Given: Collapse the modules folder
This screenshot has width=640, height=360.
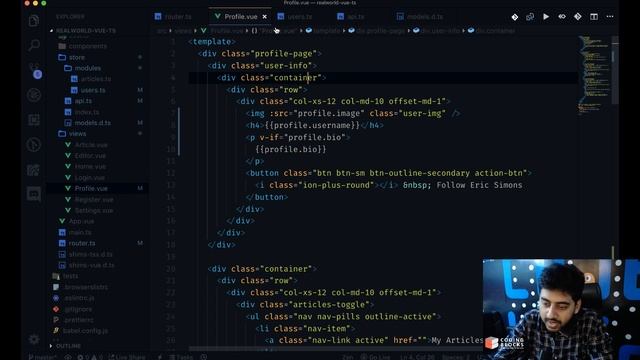Looking at the screenshot, I should point(82,68).
